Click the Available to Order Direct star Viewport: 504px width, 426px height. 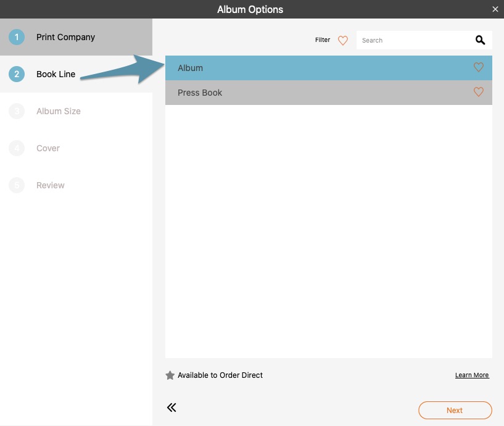click(x=170, y=375)
